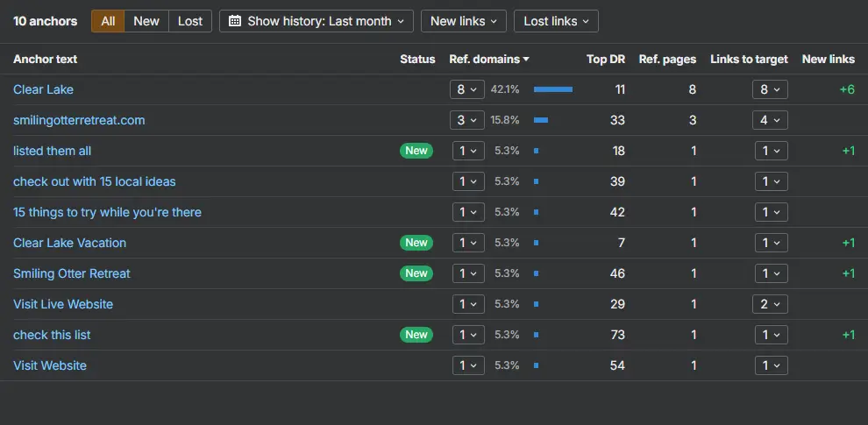The height and width of the screenshot is (425, 868).
Task: Click the calendar icon in Show history
Action: (235, 21)
